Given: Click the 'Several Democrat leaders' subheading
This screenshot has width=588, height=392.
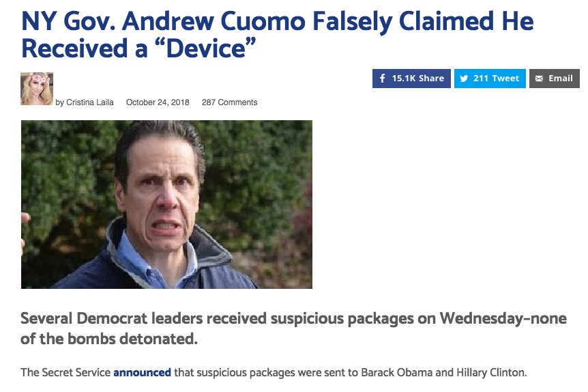Looking at the screenshot, I should pos(293,328).
